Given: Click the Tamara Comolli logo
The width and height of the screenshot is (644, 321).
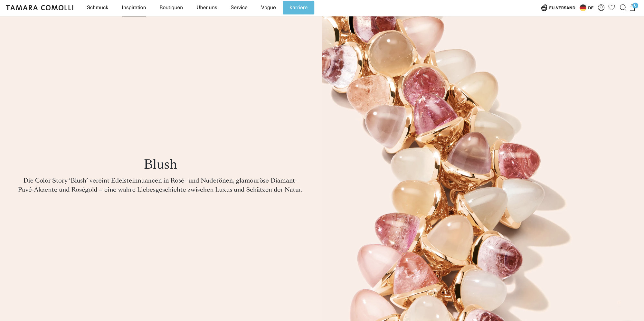Looking at the screenshot, I should coord(40,8).
